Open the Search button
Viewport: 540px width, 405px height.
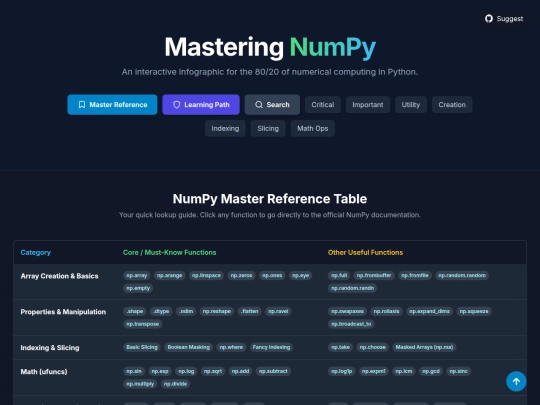[x=272, y=105]
